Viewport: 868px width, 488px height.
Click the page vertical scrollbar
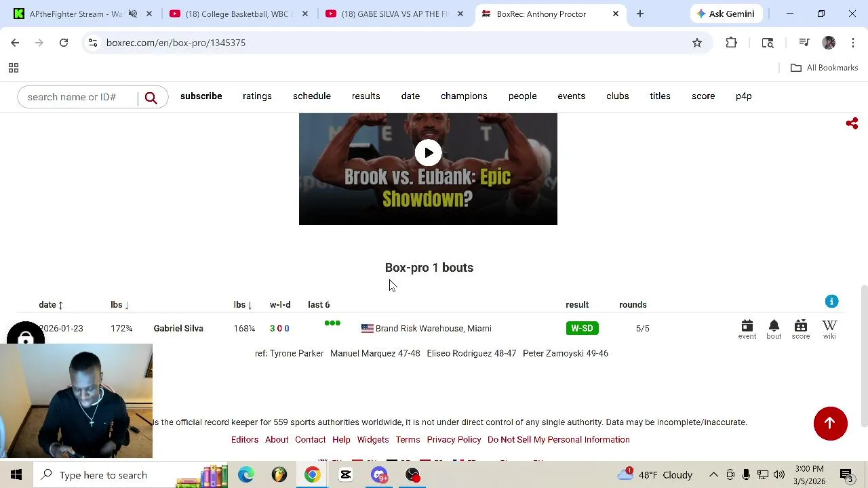864,356
